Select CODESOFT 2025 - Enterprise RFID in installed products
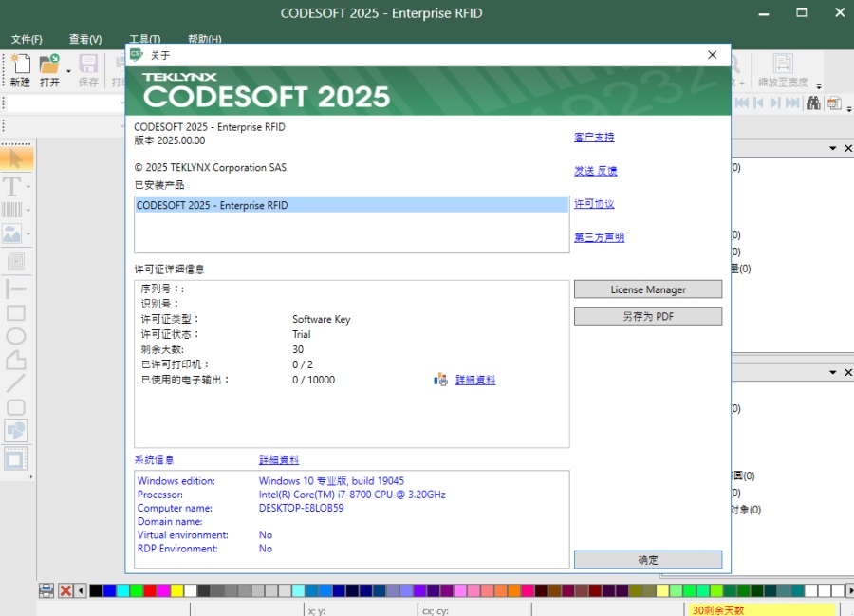This screenshot has height=616, width=854. (352, 205)
